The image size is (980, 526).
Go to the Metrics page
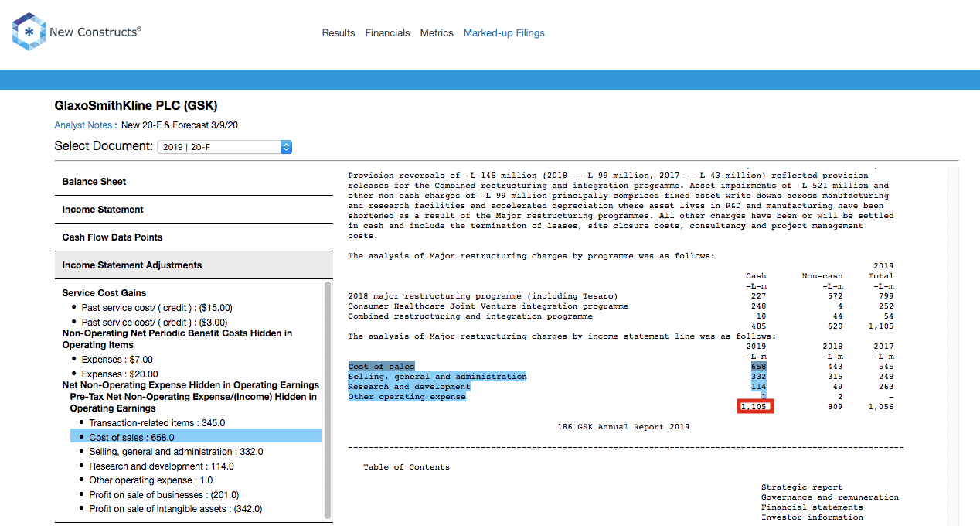[437, 33]
